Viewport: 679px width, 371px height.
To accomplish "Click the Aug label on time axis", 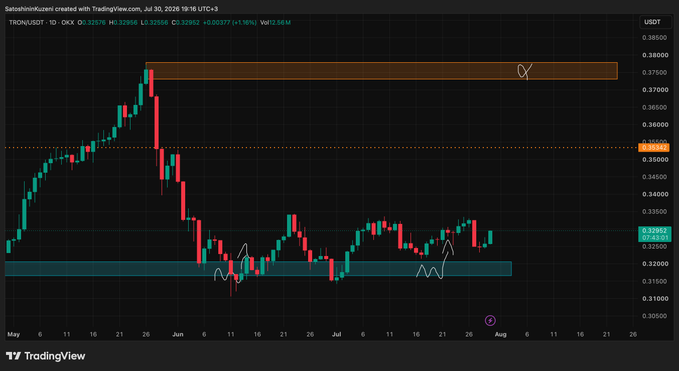I will (501, 335).
